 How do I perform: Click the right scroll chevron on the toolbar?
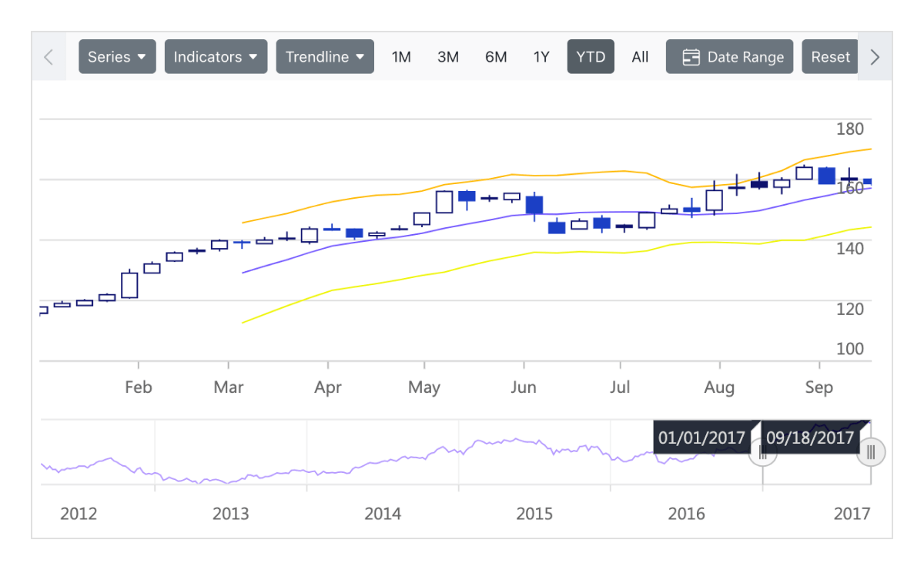tap(875, 56)
